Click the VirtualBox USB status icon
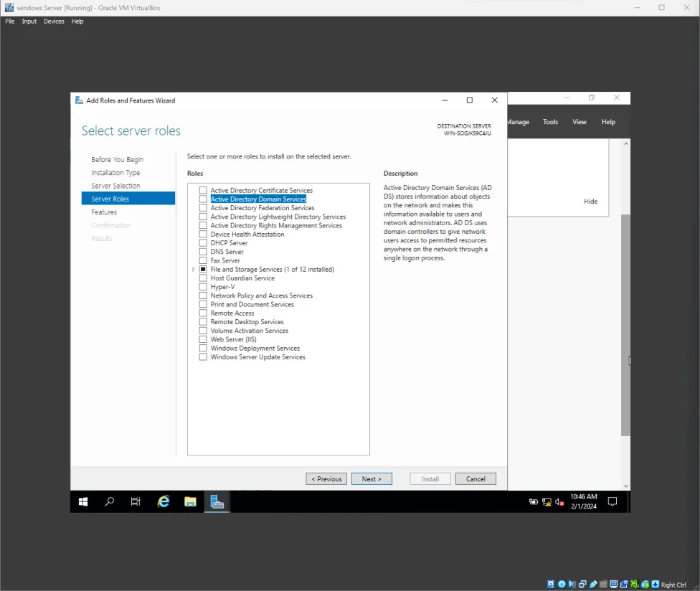 593,584
